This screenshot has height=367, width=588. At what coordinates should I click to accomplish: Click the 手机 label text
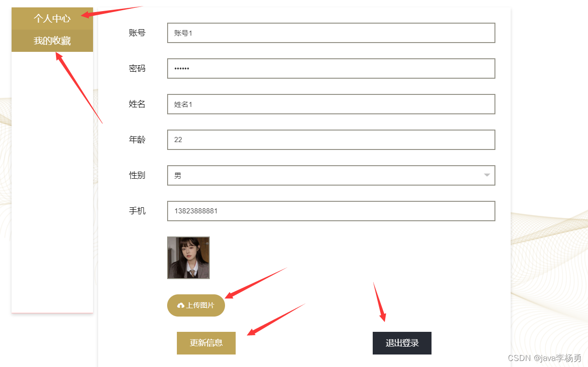point(137,211)
